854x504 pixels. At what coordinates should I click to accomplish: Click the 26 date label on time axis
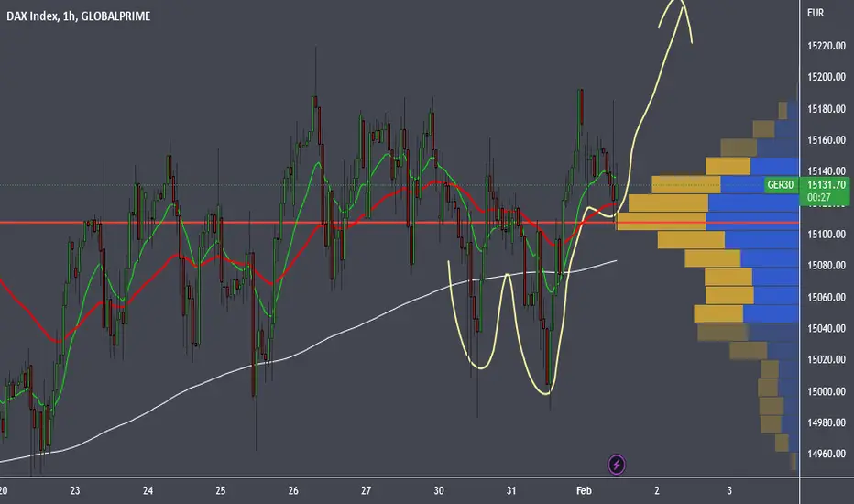tap(293, 490)
